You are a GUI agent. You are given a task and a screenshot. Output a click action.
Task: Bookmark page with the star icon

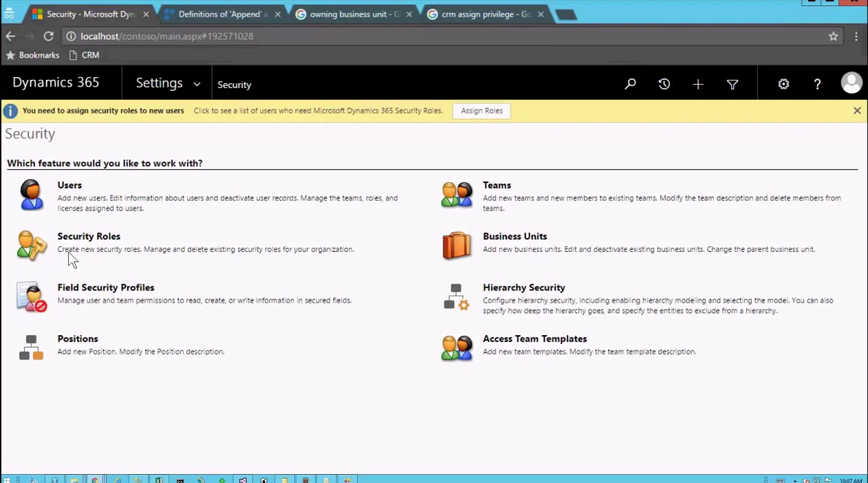click(x=834, y=36)
